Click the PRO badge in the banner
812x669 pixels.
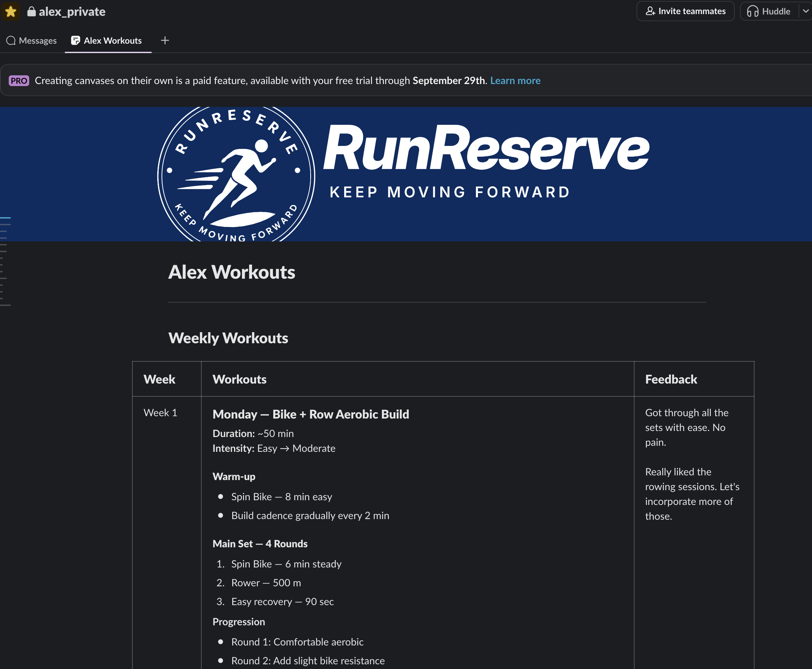[x=19, y=81]
